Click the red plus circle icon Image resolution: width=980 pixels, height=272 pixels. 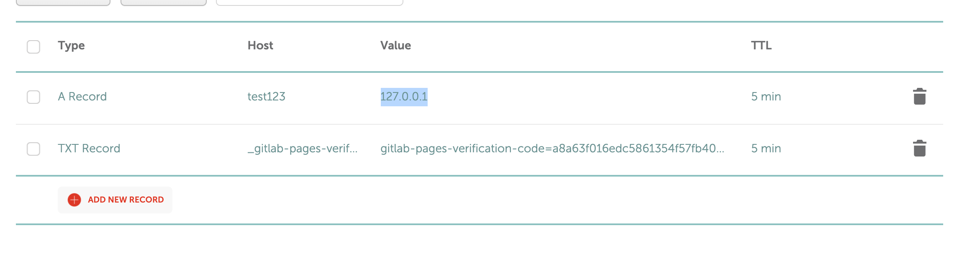(74, 200)
